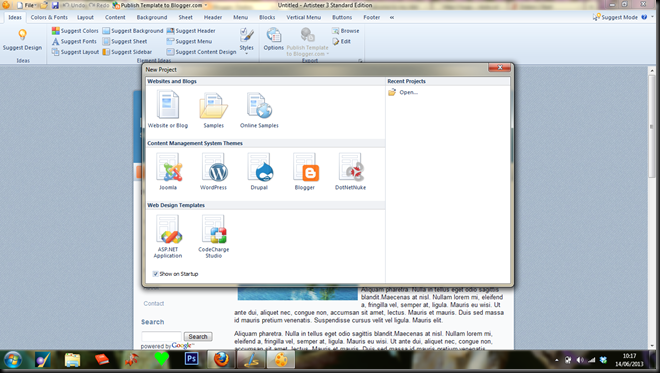Screen dimensions: 660x373
Task: Open Firefox from the taskbar
Action: pyautogui.click(x=221, y=360)
